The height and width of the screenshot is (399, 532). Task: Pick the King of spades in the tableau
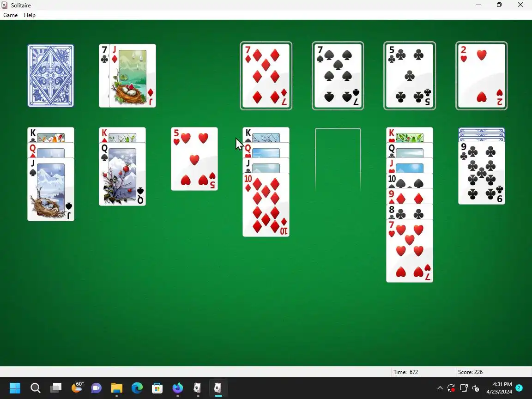266,135
